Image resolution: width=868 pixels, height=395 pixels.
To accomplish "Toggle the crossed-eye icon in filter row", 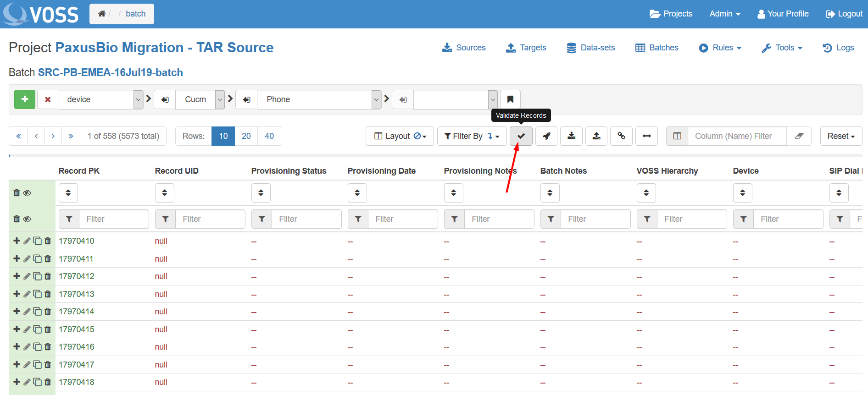I will coord(28,219).
